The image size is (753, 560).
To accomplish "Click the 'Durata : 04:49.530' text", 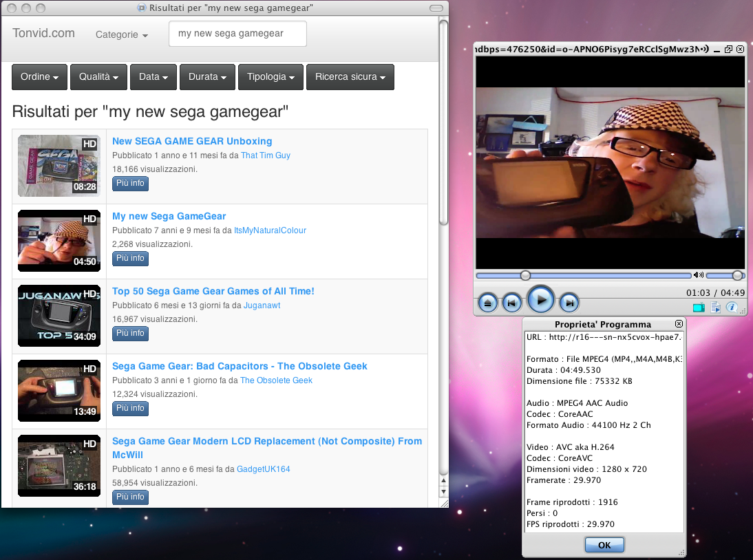I will 563,370.
